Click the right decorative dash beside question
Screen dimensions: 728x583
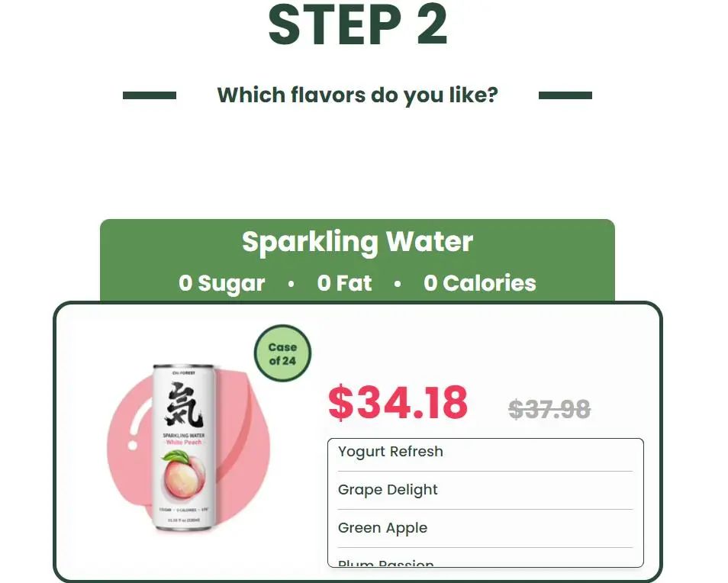coord(565,95)
